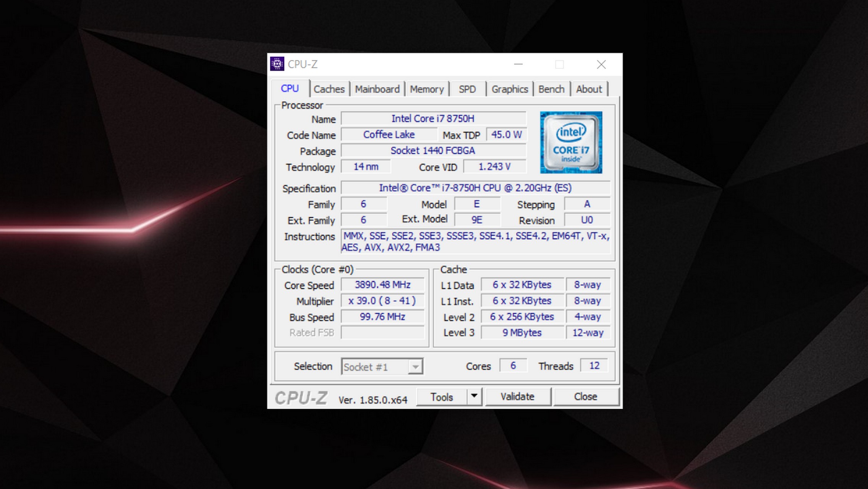868x489 pixels.
Task: Click the Bus Speed value '99.76 MHz'
Action: pyautogui.click(x=382, y=317)
